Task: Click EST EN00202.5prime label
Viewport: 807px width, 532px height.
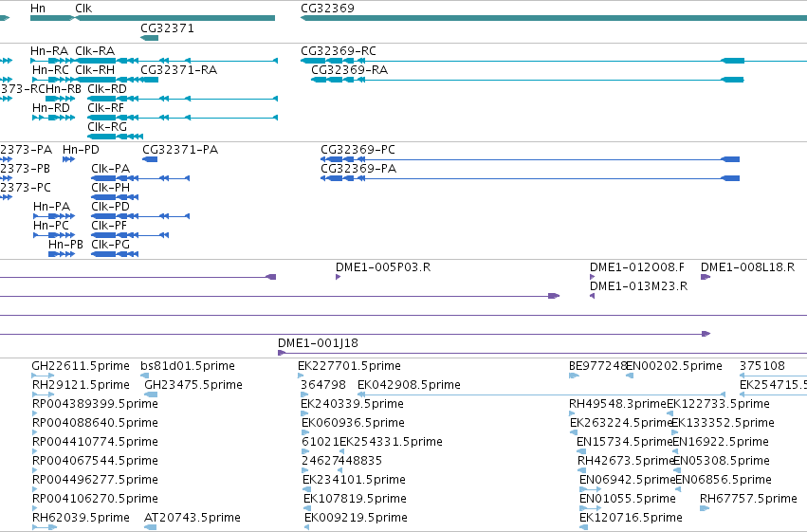Action: point(674,366)
